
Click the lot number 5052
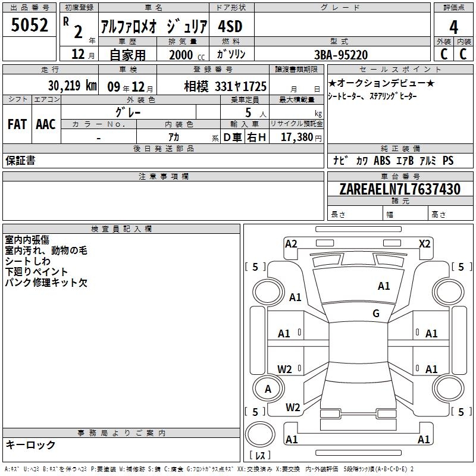click(30, 26)
